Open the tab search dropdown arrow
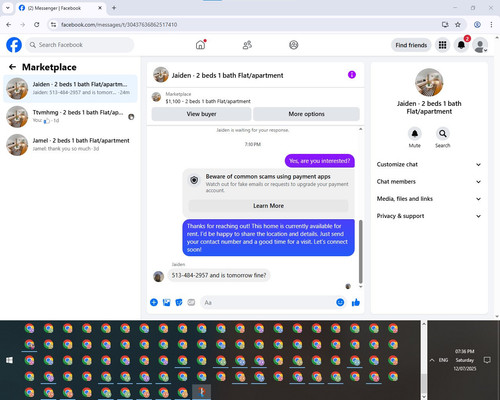 8,8
